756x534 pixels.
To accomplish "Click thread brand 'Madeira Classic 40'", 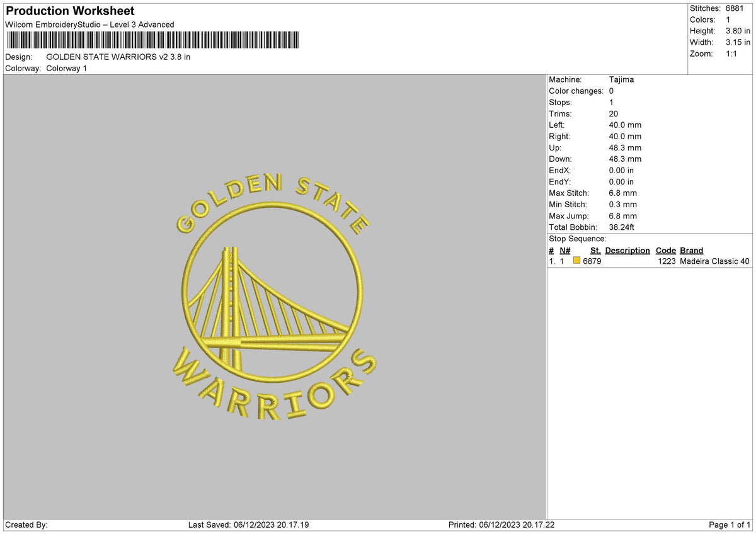I will point(715,261).
